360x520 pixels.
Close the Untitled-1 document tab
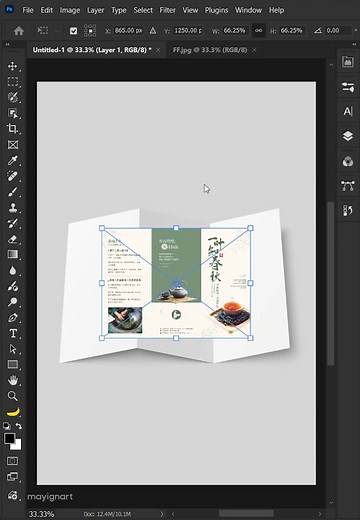pyautogui.click(x=158, y=50)
